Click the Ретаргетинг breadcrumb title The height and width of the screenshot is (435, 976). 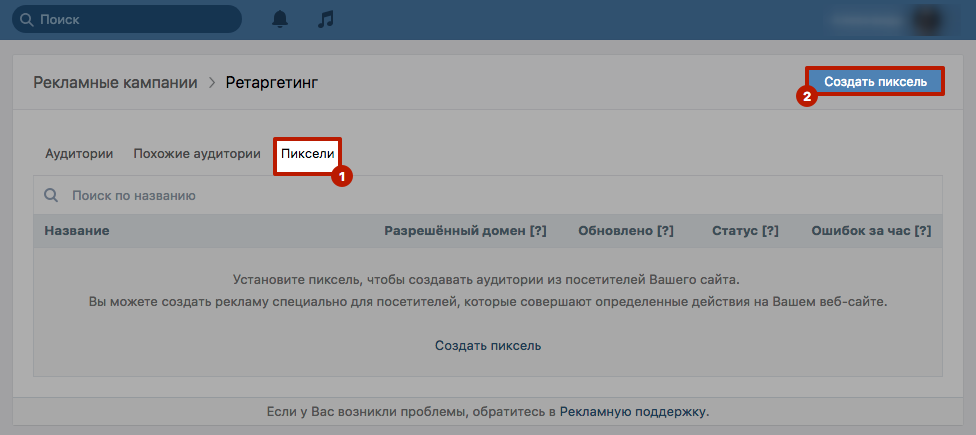(272, 82)
